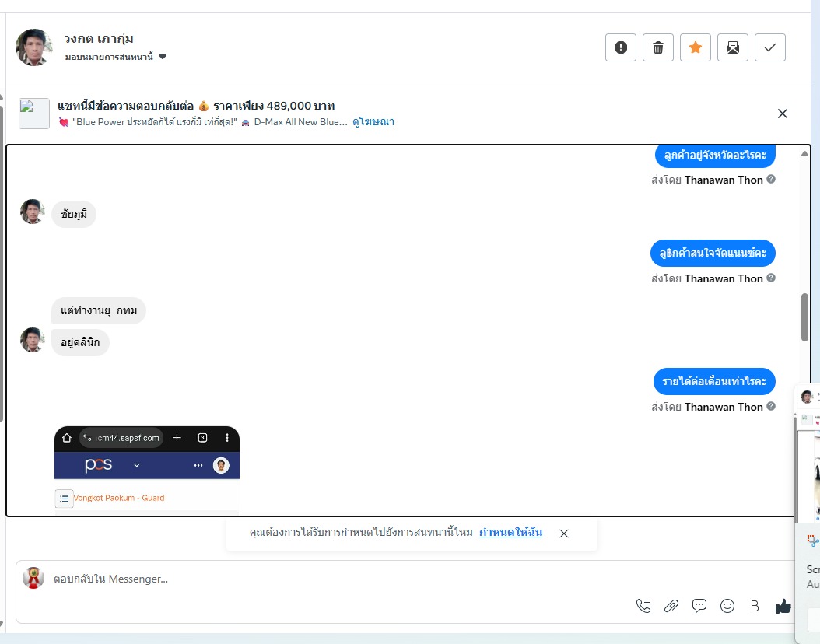The height and width of the screenshot is (644, 820).
Task: Open saved replies speech bubble icon
Action: click(699, 606)
